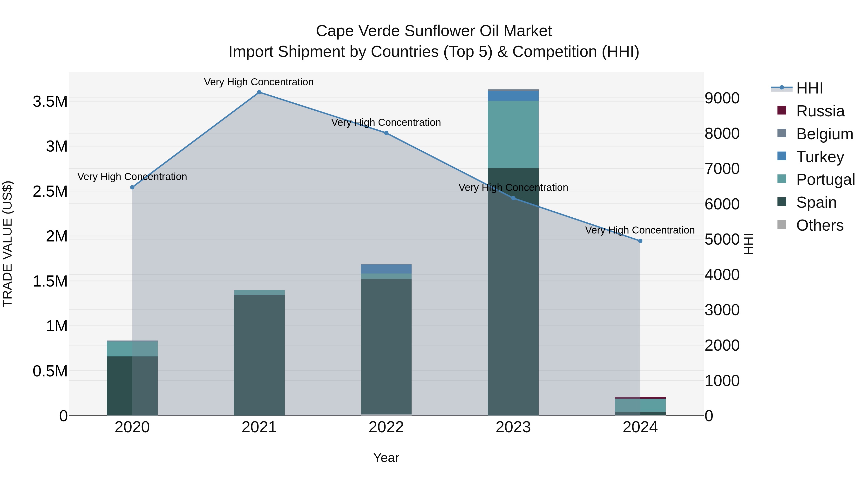Screen dimensions: 868x488
Task: Click the 2022 HHI data point
Action: pyautogui.click(x=386, y=133)
